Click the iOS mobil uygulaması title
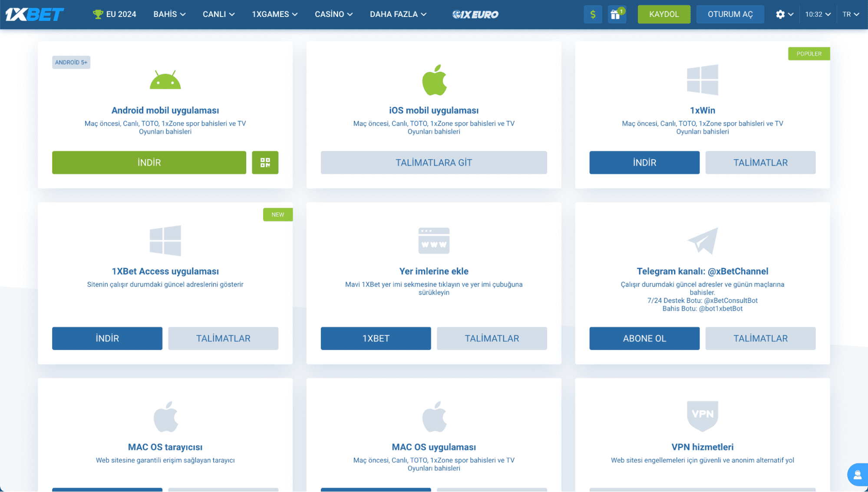Screen dimensions: 868x492 click(434, 110)
